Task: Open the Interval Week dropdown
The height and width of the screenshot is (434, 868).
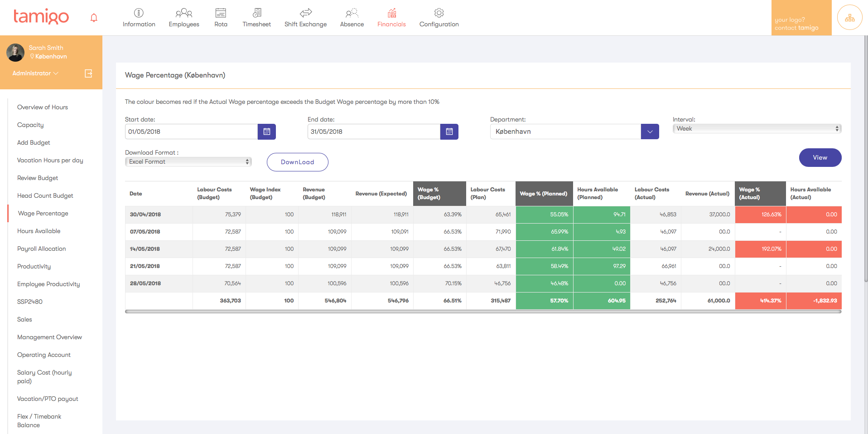Action: click(757, 129)
